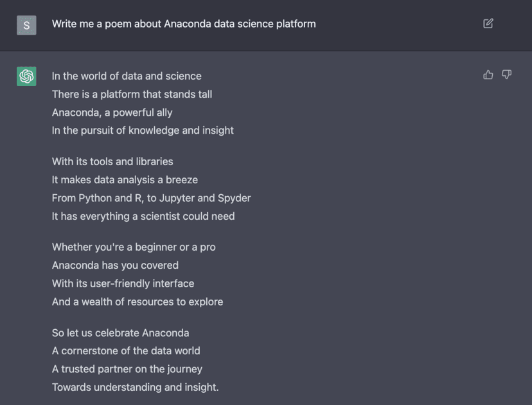The height and width of the screenshot is (405, 532).
Task: Click the line mentioning Jupyter and Spyder
Action: [151, 198]
